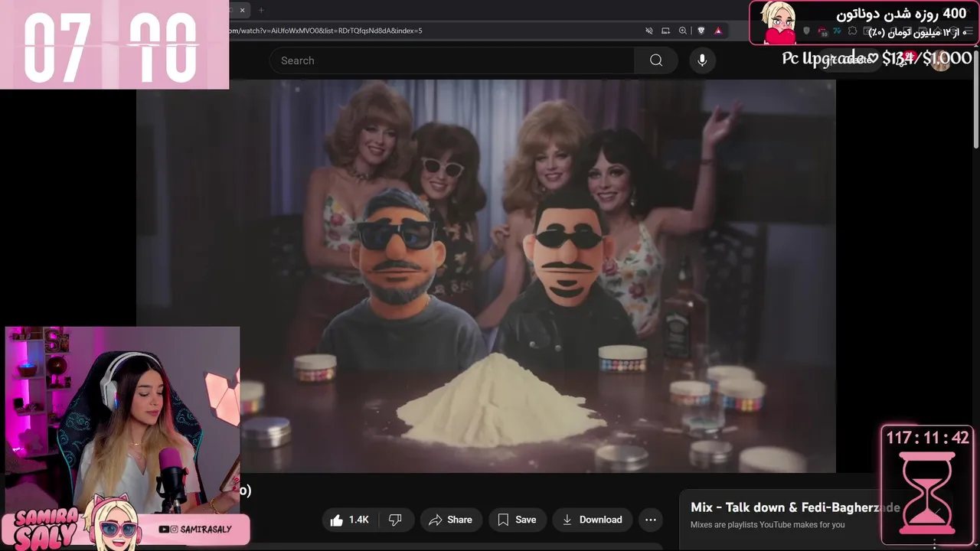The height and width of the screenshot is (551, 980).
Task: Like the video with thumbs-up 1.4K
Action: [x=350, y=520]
